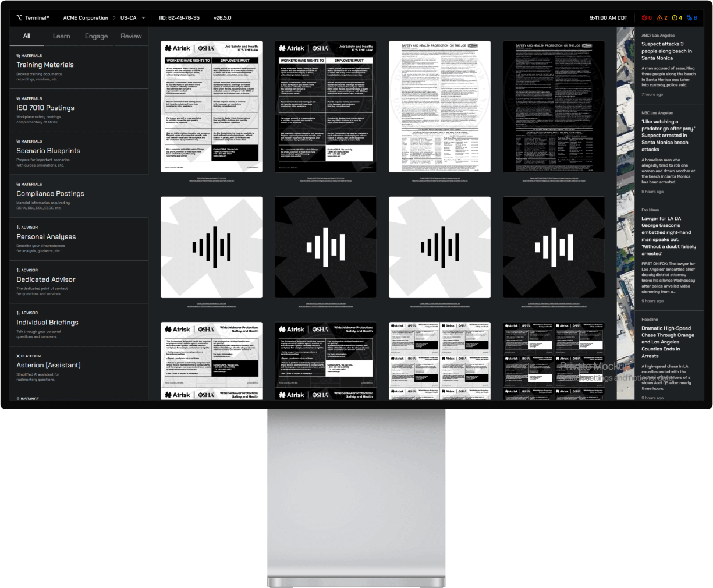Play the second dark audio waveform tile
Viewport: 713px width, 588px height.
point(554,247)
